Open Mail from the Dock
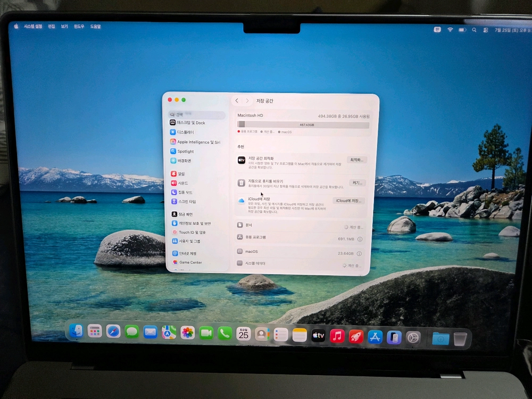The height and width of the screenshot is (399, 532). (x=150, y=332)
